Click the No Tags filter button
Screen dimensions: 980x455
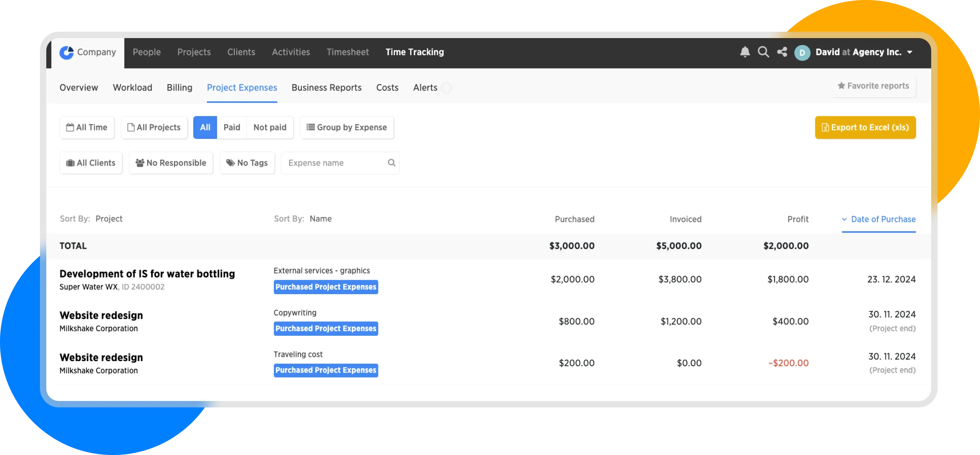[x=247, y=163]
